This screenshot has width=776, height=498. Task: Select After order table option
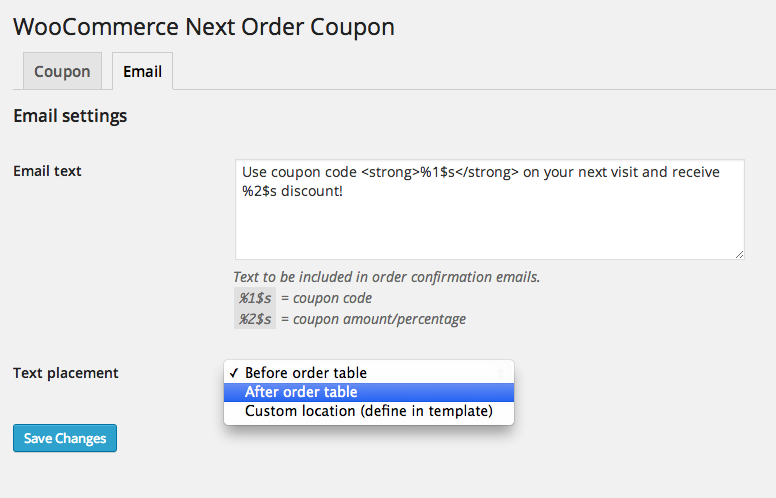tap(301, 392)
